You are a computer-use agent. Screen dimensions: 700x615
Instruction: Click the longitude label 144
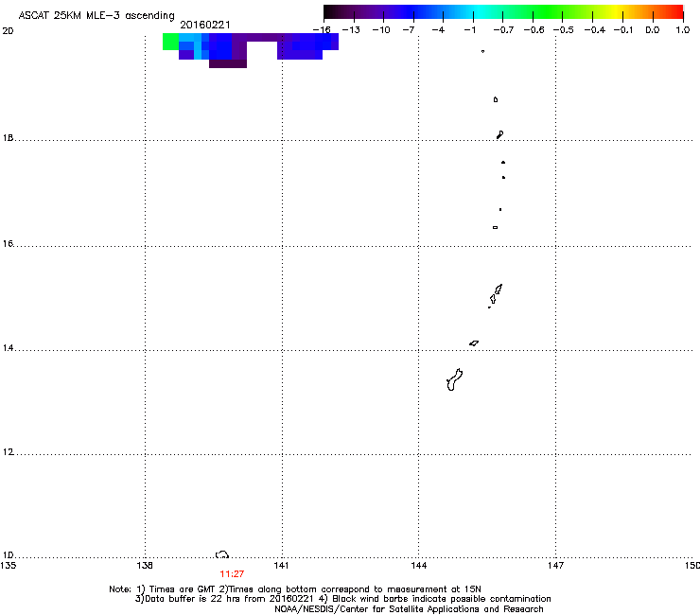point(419,566)
